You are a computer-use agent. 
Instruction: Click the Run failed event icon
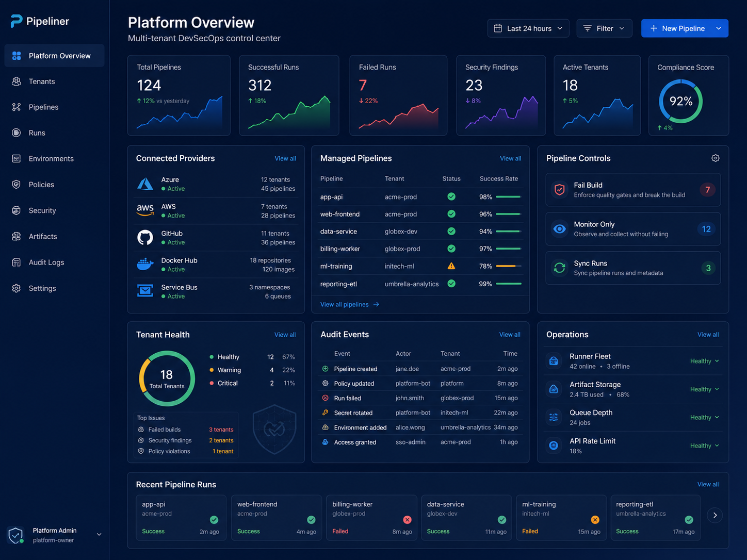point(326,398)
